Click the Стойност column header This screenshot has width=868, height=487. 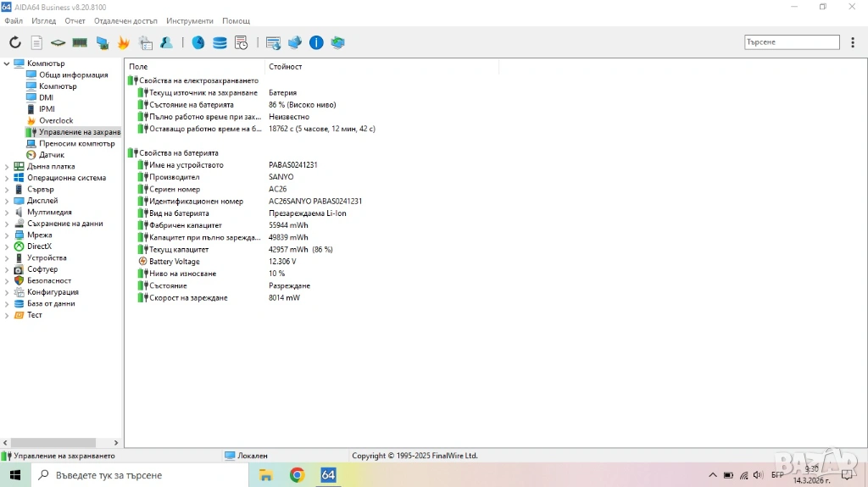[286, 66]
